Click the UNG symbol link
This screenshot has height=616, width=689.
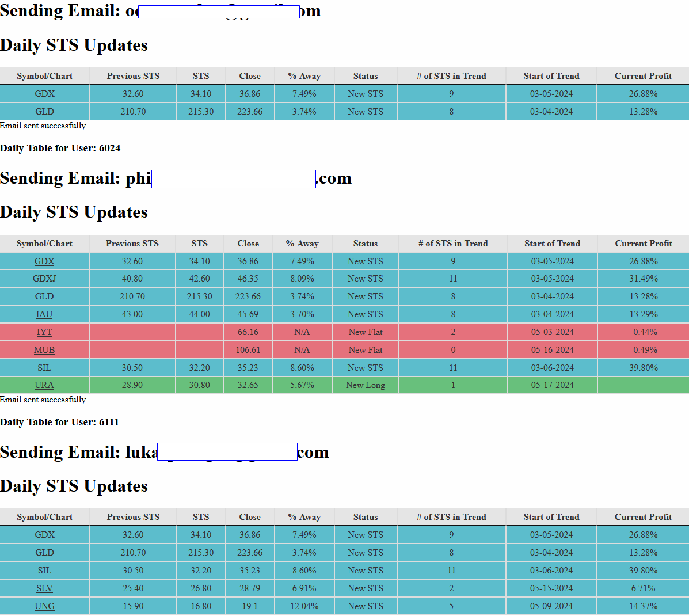click(44, 606)
